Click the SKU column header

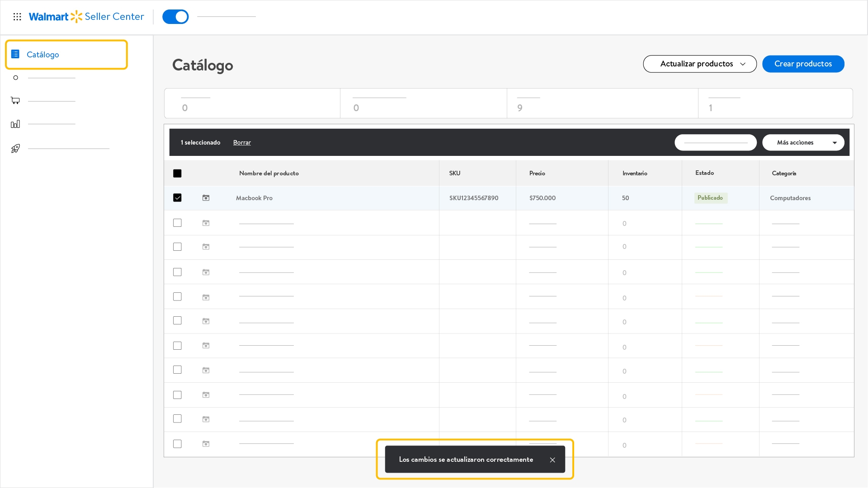(455, 173)
